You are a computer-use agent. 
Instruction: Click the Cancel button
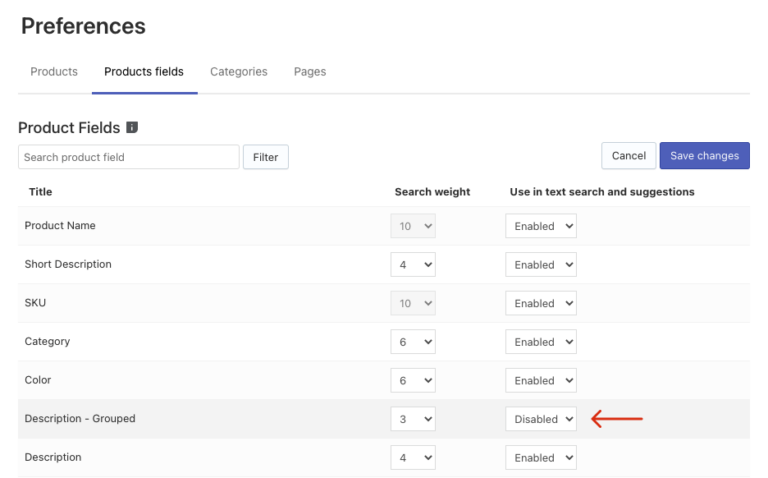(x=628, y=156)
